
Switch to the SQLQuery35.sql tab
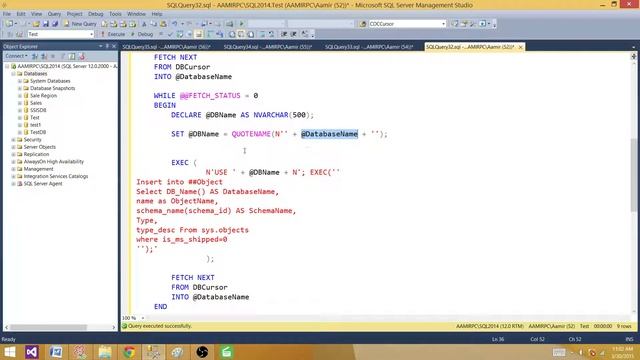[x=167, y=47]
